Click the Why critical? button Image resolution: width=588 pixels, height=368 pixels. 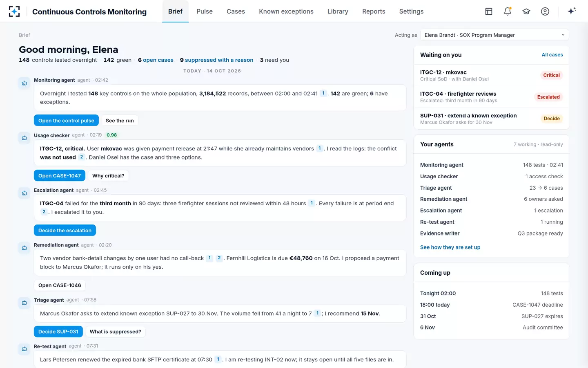(108, 175)
